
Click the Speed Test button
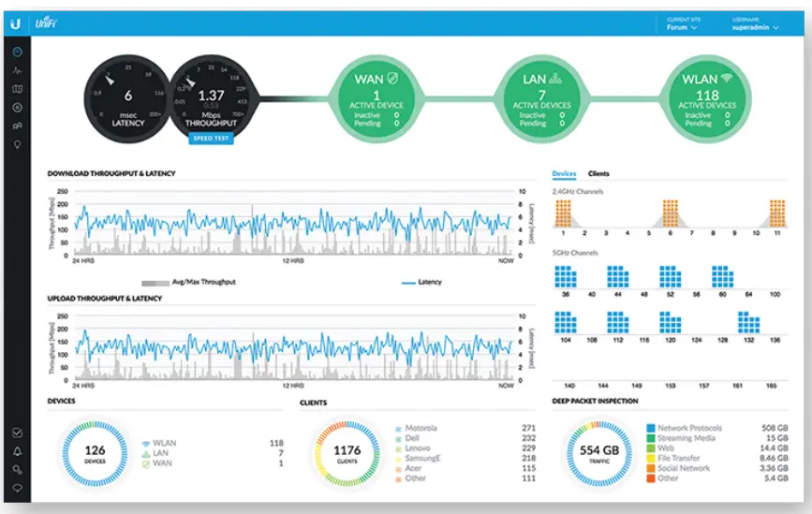211,139
